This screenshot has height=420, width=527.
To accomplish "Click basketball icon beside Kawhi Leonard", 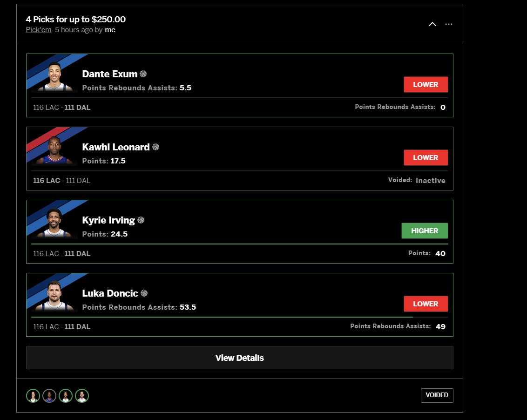I will point(155,147).
